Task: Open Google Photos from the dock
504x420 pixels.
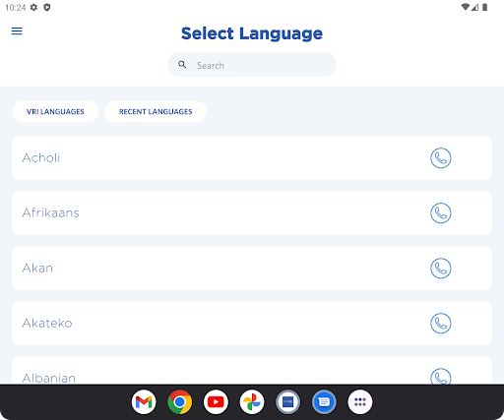Action: (252, 402)
